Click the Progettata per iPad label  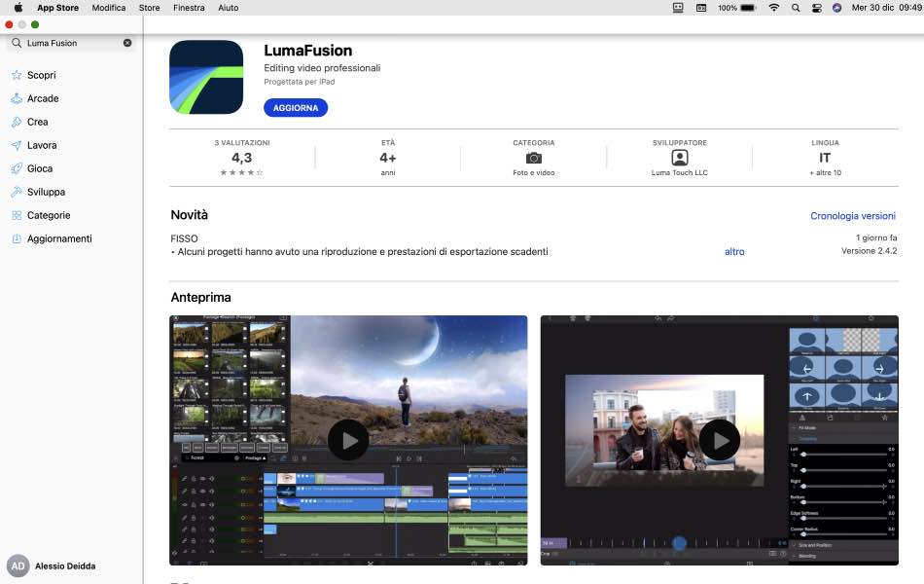coord(300,82)
